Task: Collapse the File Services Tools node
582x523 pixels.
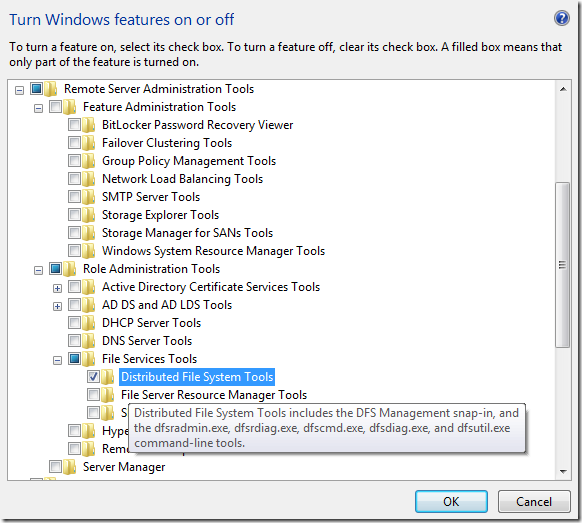Action: point(57,360)
